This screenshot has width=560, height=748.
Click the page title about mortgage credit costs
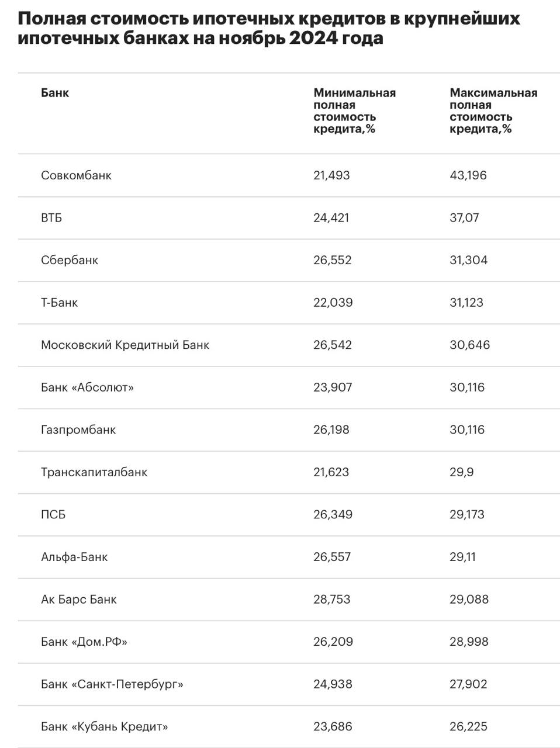(269, 28)
